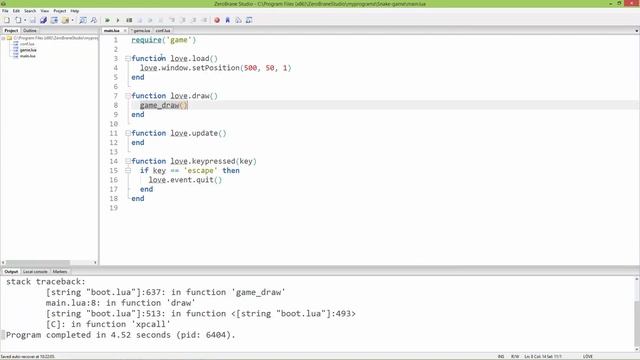This screenshot has height=360, width=640.
Task: Switch to the conf.lua editor tab
Action: click(162, 31)
